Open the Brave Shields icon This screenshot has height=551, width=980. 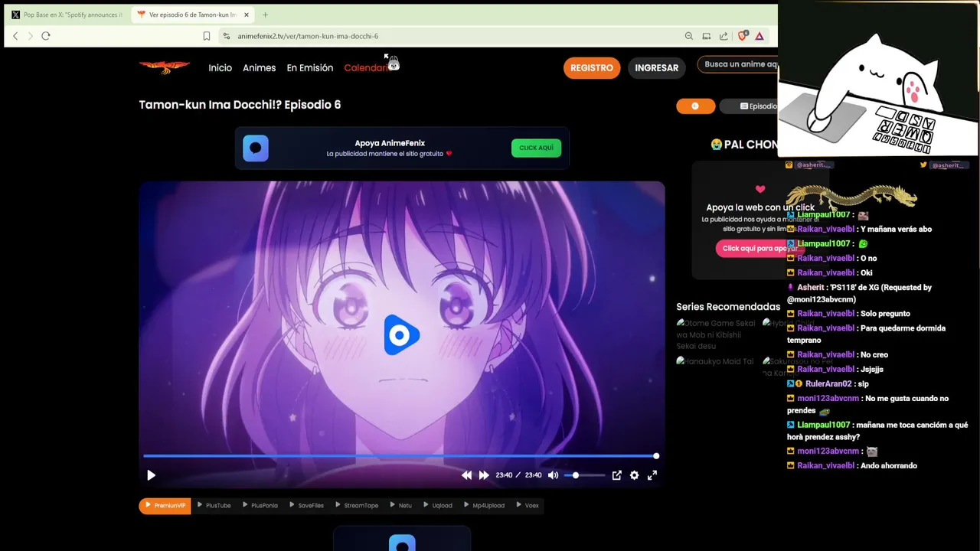tap(743, 36)
